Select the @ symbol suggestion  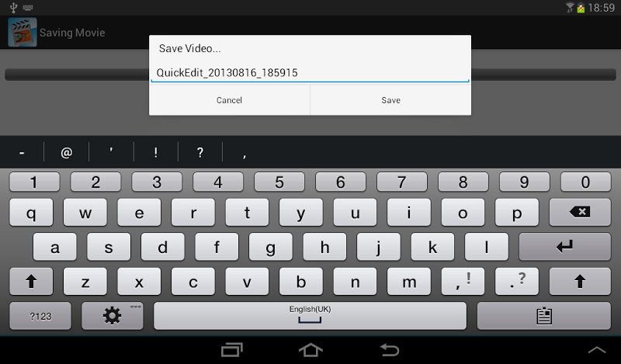[67, 152]
